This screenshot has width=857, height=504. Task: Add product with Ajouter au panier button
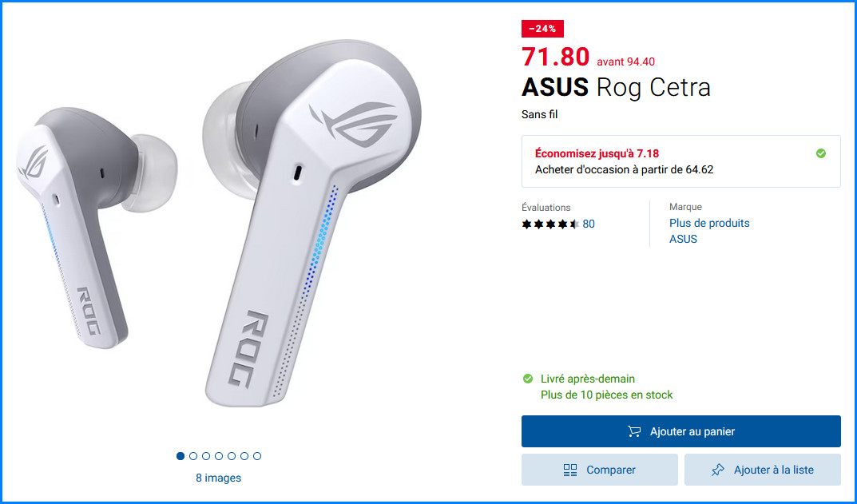681,431
